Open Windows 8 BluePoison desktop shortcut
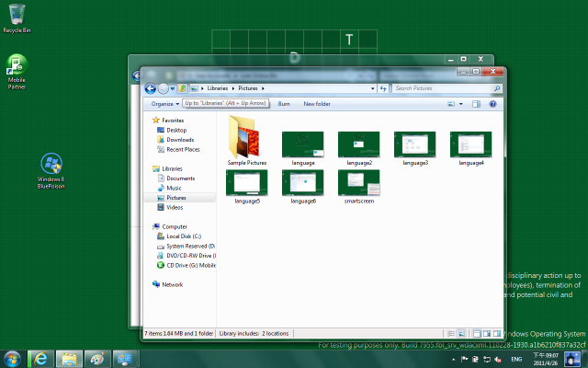588x368 pixels. click(x=51, y=171)
